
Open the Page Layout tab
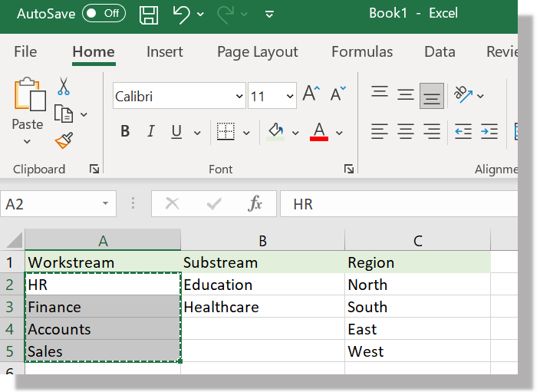click(x=257, y=51)
